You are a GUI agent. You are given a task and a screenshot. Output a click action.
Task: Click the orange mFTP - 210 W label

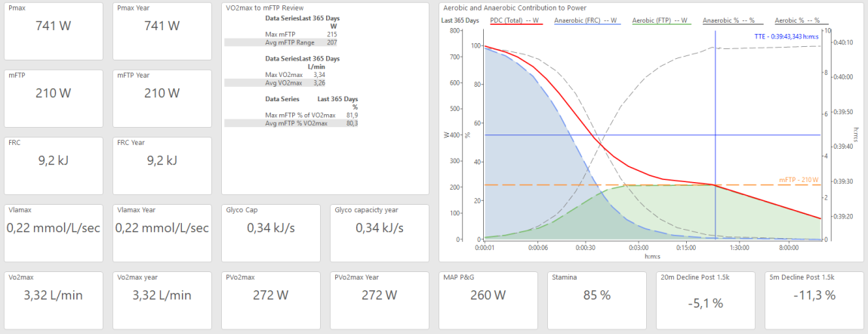[799, 180]
